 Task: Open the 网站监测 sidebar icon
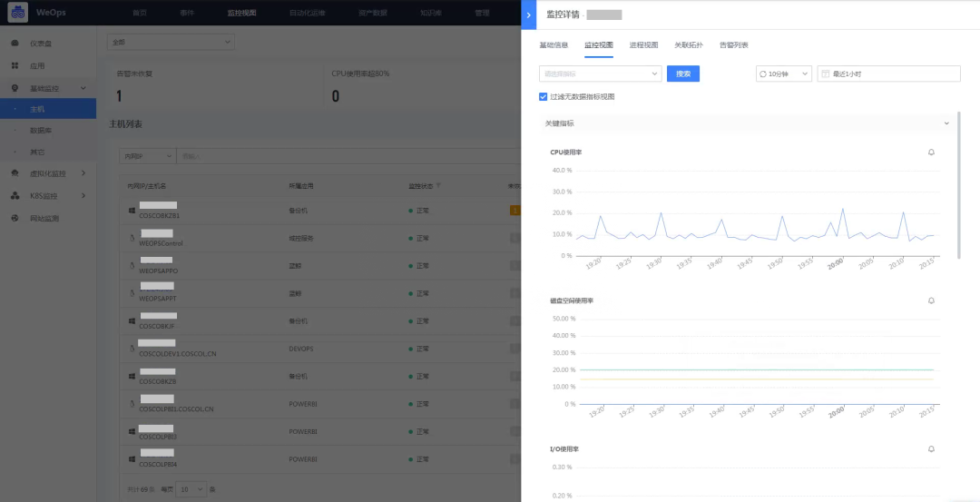pos(15,218)
